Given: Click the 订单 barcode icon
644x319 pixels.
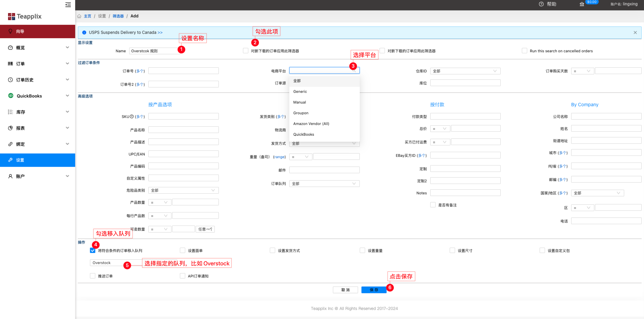Looking at the screenshot, I should point(10,64).
